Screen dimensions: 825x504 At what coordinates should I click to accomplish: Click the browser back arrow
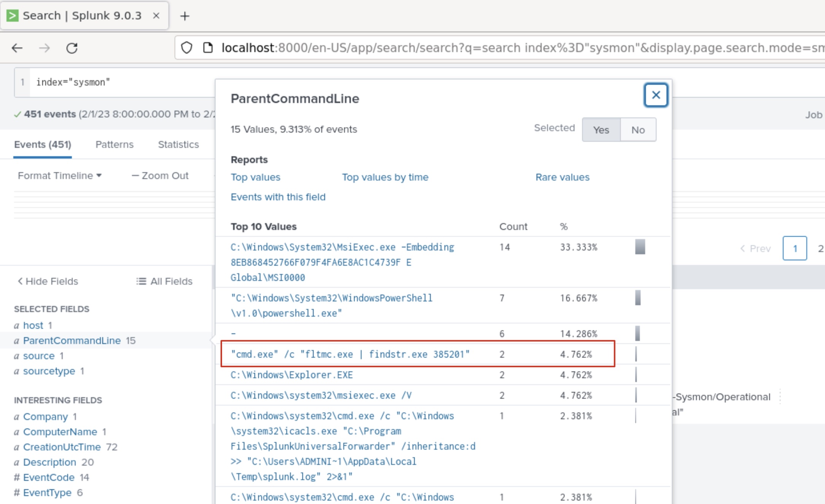[17, 48]
